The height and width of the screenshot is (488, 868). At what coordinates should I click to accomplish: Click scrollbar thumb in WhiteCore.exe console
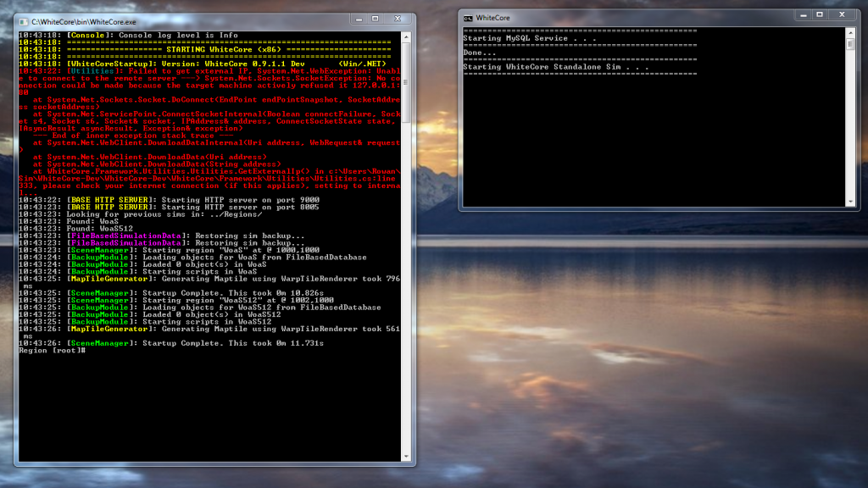[x=406, y=82]
